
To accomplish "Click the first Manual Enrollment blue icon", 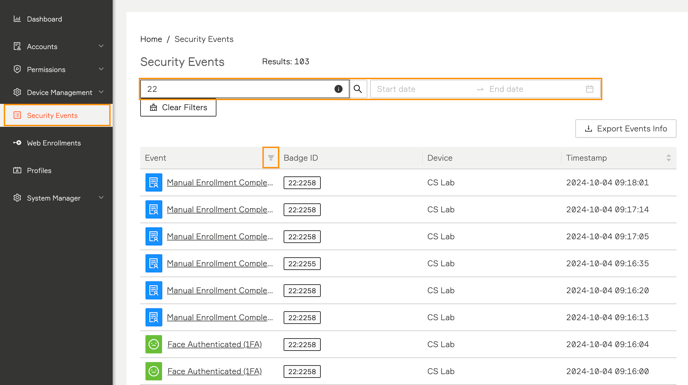I will click(154, 183).
